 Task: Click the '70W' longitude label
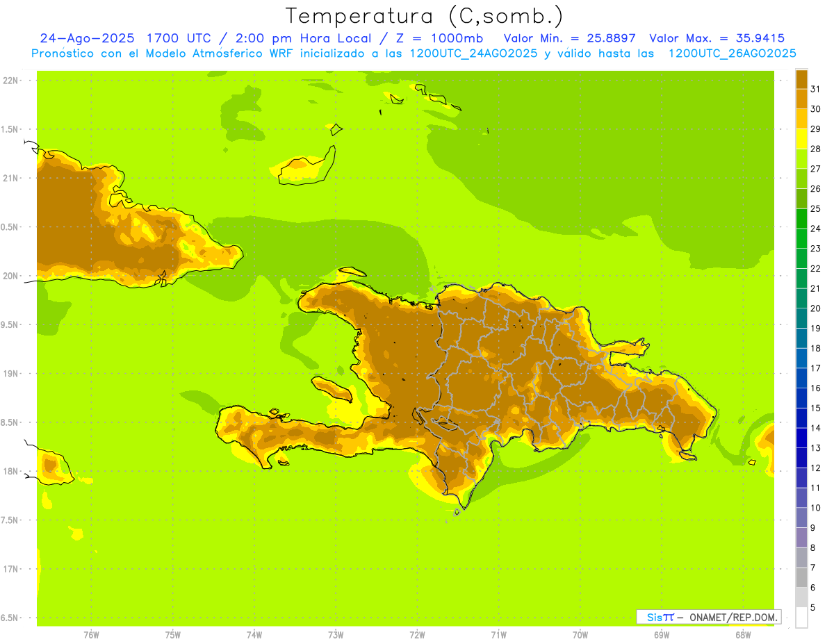click(580, 635)
